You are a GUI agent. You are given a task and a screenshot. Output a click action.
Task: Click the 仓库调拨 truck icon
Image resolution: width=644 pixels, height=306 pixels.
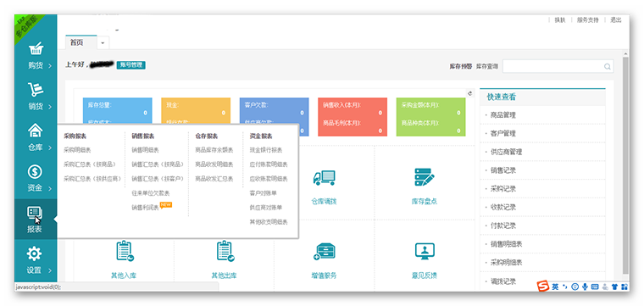point(324,177)
